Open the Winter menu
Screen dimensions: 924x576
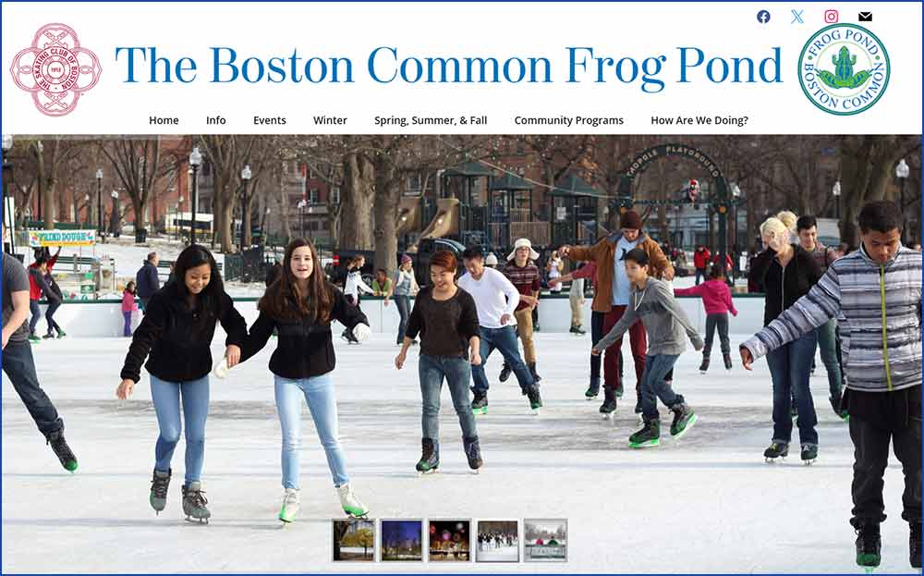pyautogui.click(x=330, y=120)
